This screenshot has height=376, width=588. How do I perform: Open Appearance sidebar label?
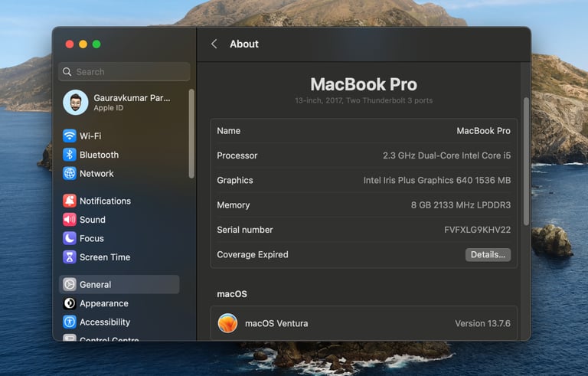point(104,303)
